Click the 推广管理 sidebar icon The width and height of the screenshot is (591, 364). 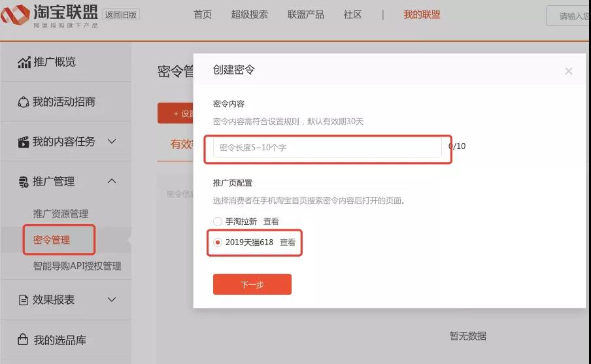tap(24, 182)
